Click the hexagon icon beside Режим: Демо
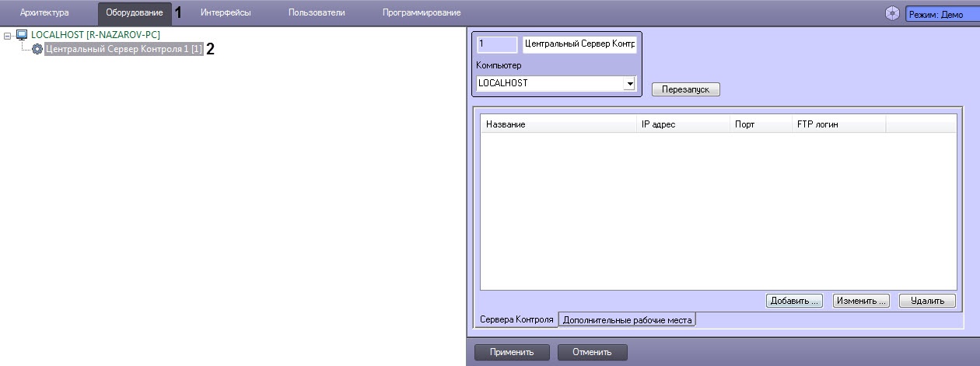The image size is (980, 366). 892,14
